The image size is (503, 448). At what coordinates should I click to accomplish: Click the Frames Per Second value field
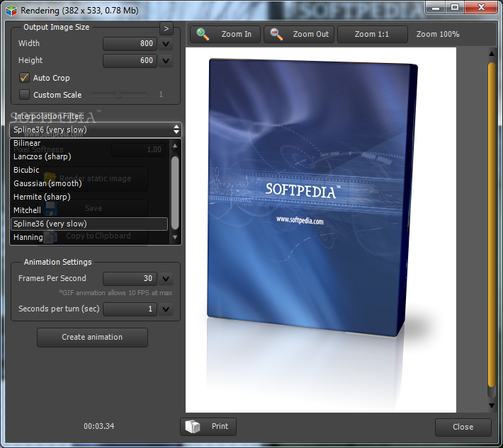point(130,279)
